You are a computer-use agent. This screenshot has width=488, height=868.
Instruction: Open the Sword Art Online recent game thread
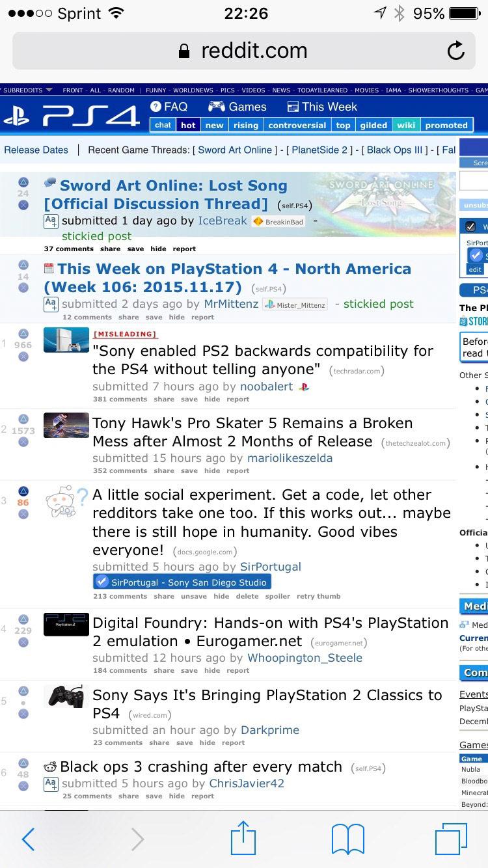[x=235, y=150]
